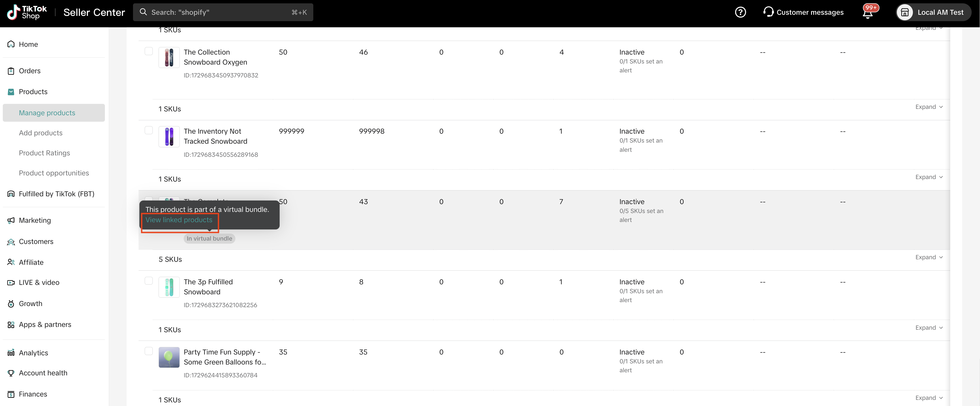Open Add products in the sidebar
980x406 pixels.
[x=41, y=133]
